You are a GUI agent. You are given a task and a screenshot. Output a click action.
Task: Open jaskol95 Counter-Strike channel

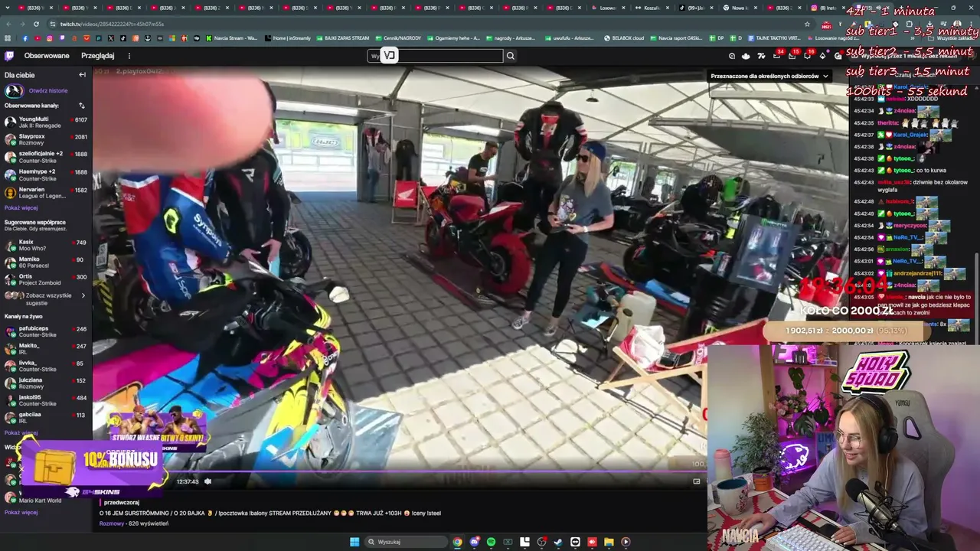pos(46,400)
